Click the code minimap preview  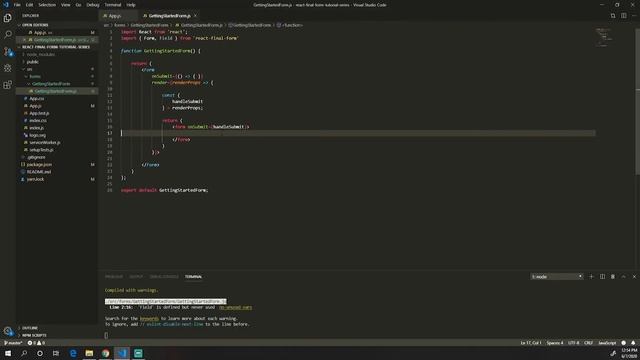[604, 38]
